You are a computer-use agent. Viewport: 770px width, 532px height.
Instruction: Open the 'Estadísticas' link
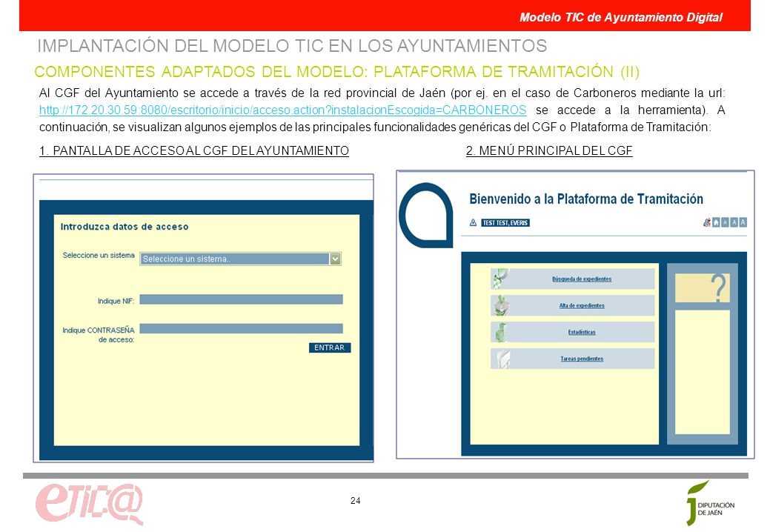[x=582, y=332]
